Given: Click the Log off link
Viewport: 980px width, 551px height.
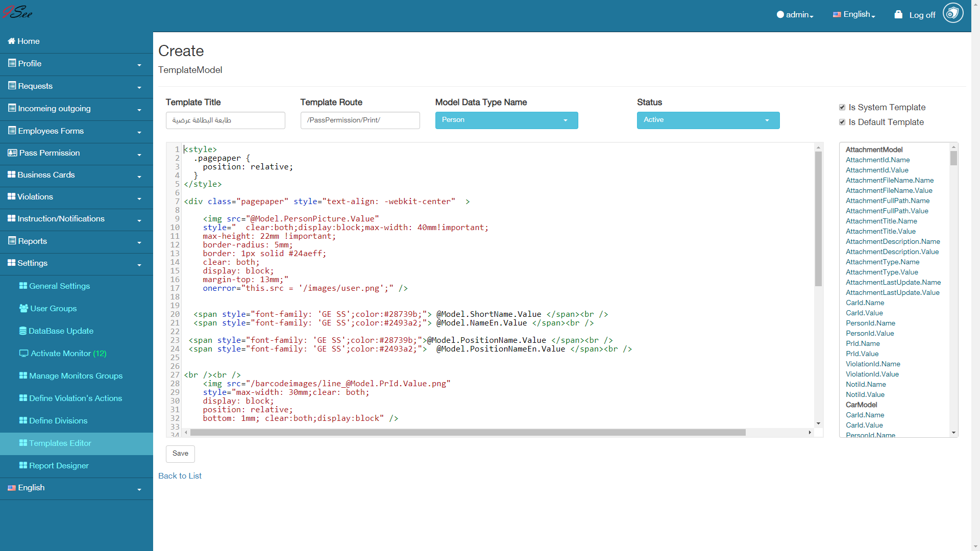Looking at the screenshot, I should coord(922,15).
